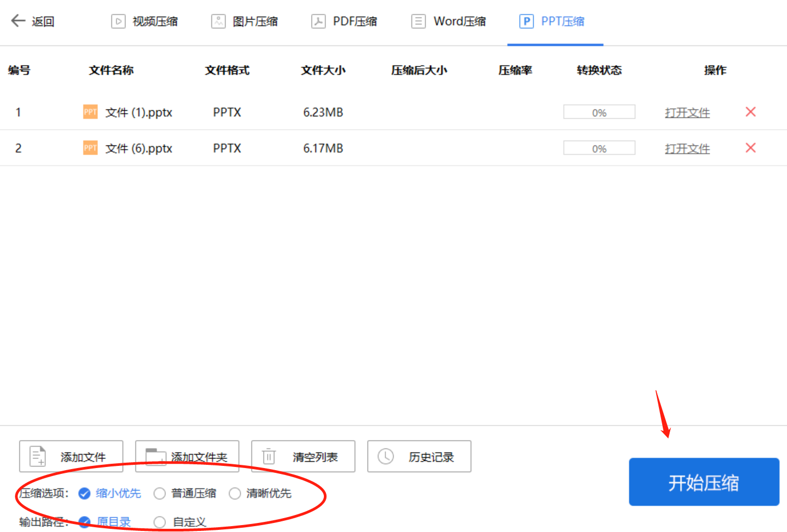The width and height of the screenshot is (787, 532).
Task: Click the PDF compression icon
Action: (319, 21)
